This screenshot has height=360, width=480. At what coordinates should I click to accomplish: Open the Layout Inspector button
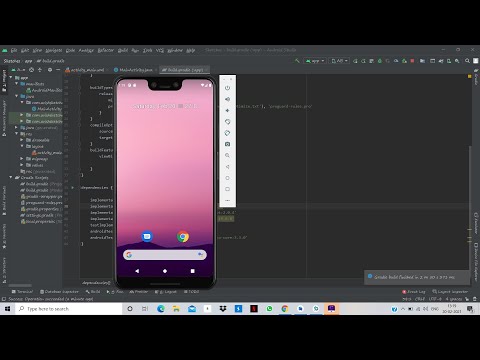click(x=450, y=291)
